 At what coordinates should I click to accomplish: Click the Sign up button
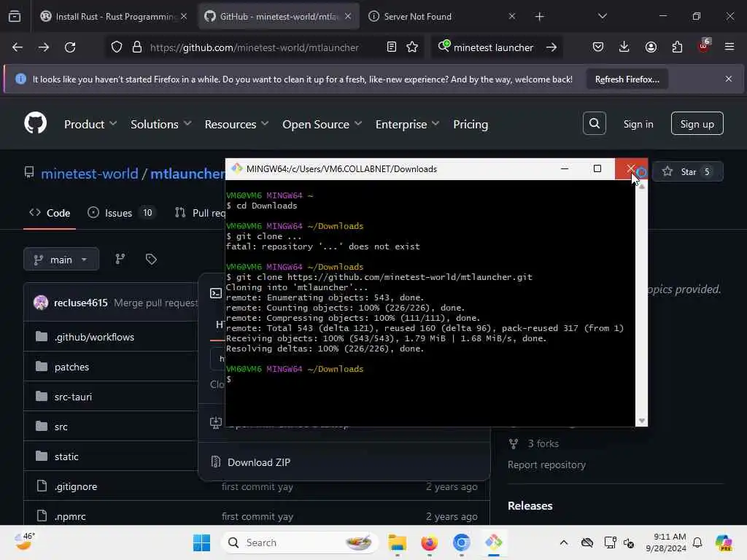click(697, 124)
